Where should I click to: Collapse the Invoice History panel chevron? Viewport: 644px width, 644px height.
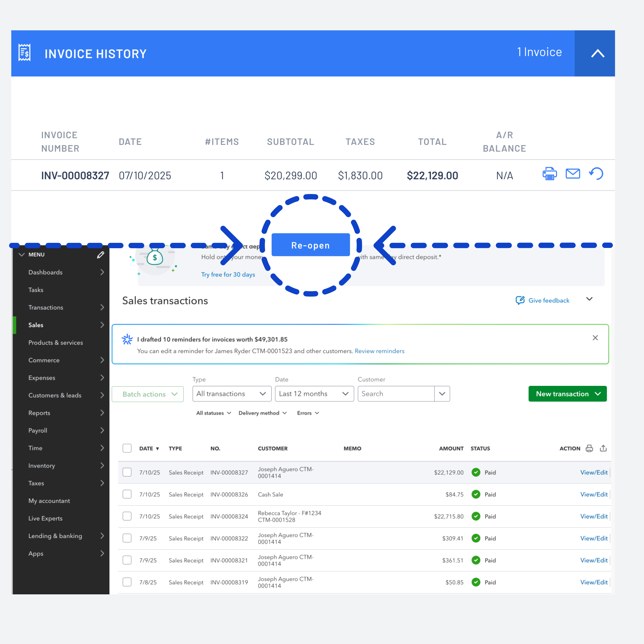point(598,53)
